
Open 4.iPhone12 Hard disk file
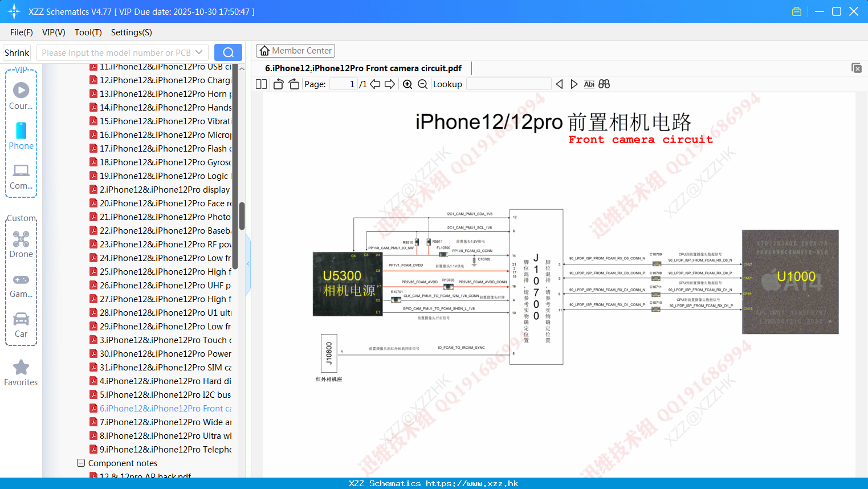click(161, 381)
